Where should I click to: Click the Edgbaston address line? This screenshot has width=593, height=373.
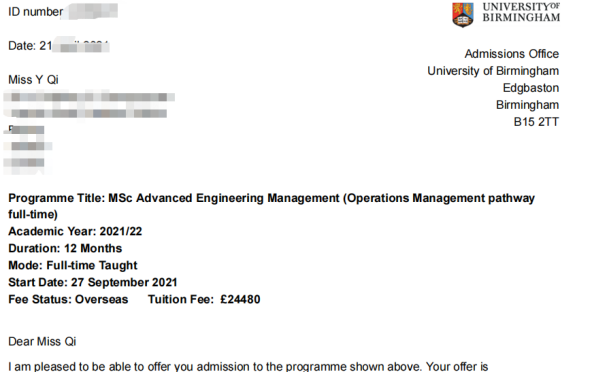(531, 88)
